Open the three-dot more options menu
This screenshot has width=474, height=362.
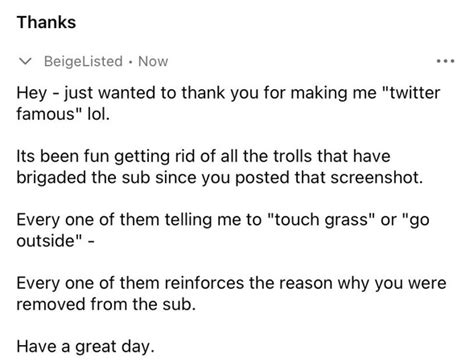445,61
